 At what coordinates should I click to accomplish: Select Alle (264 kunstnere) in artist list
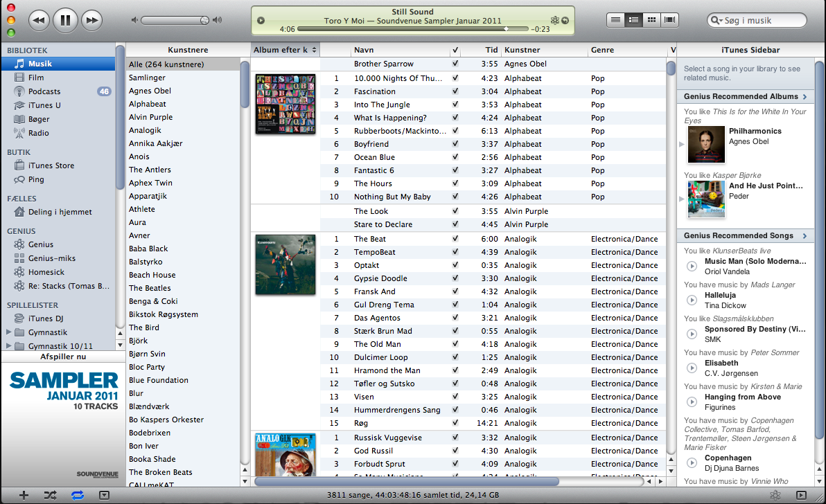pyautogui.click(x=182, y=64)
